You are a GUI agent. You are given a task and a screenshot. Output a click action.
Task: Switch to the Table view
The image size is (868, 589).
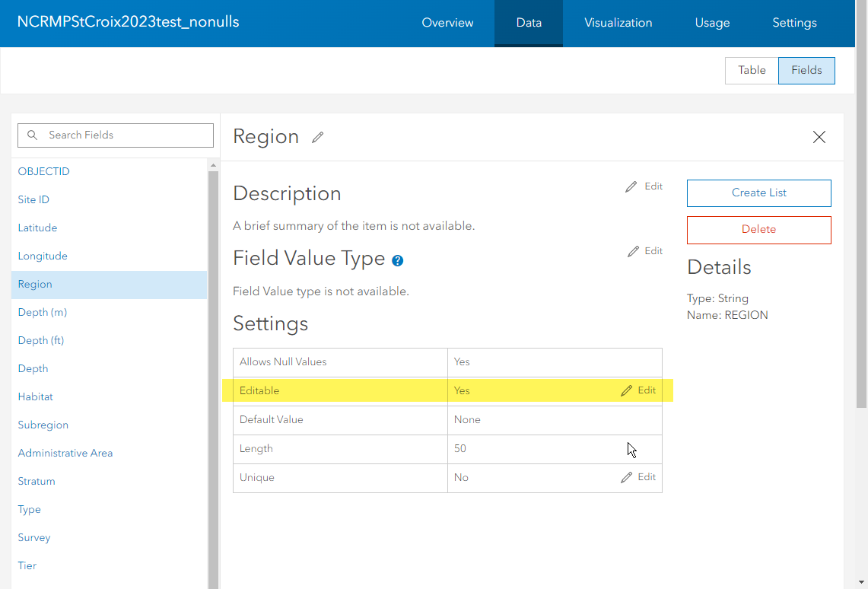click(751, 70)
